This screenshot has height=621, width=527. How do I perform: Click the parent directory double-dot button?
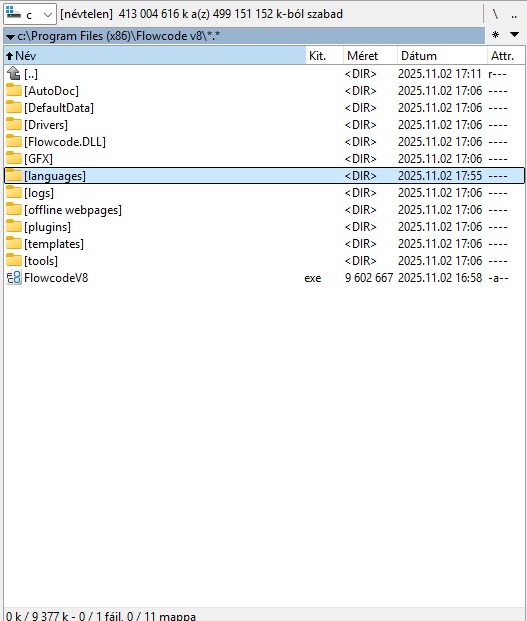point(514,15)
